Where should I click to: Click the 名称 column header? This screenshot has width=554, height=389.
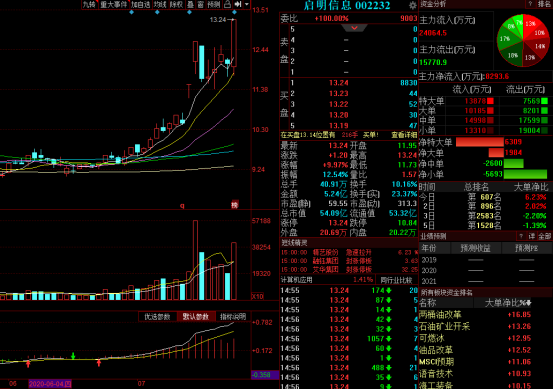[428, 303]
